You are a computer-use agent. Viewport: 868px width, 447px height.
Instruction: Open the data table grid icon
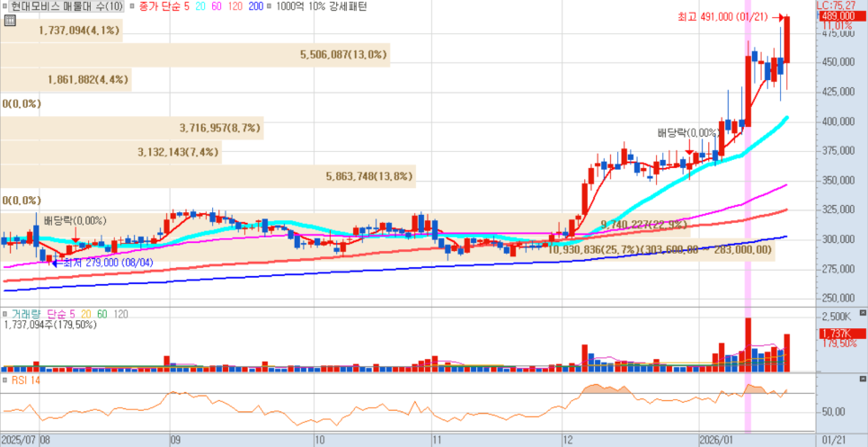[9, 21]
